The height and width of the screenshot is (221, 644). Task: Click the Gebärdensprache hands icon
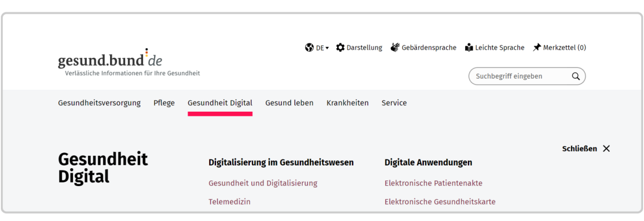(394, 47)
